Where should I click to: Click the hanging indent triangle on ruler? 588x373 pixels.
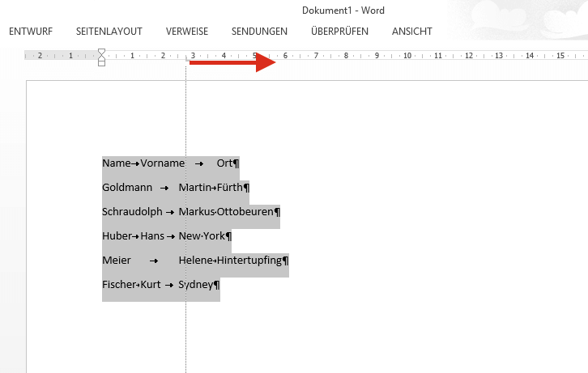tap(101, 57)
